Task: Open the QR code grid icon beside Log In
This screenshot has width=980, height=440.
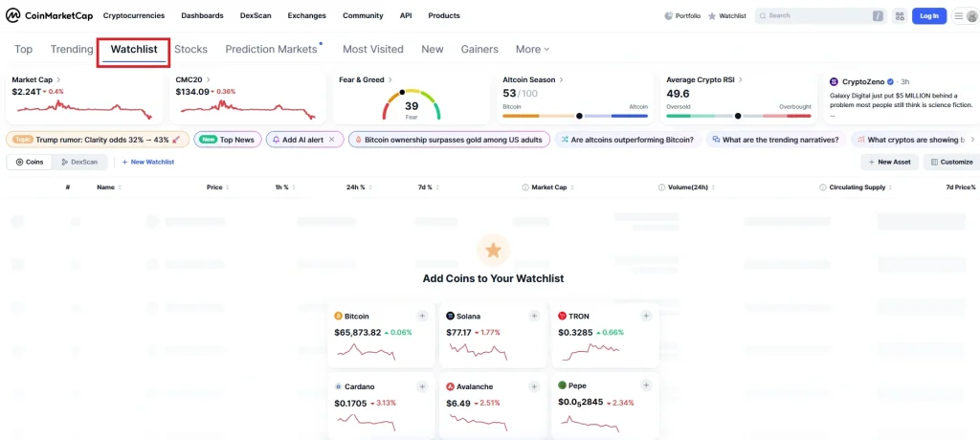Action: (x=900, y=15)
